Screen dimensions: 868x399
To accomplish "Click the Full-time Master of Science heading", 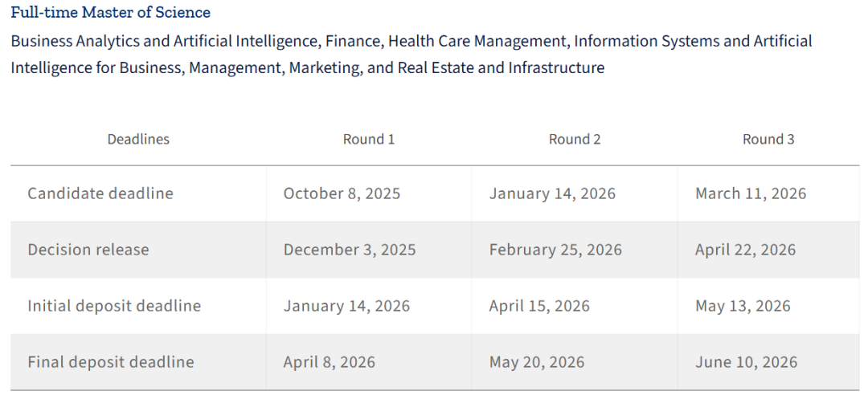I will 111,12.
